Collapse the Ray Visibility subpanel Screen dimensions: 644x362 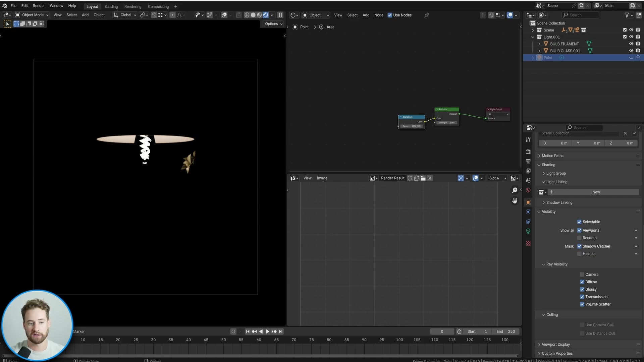pos(557,264)
